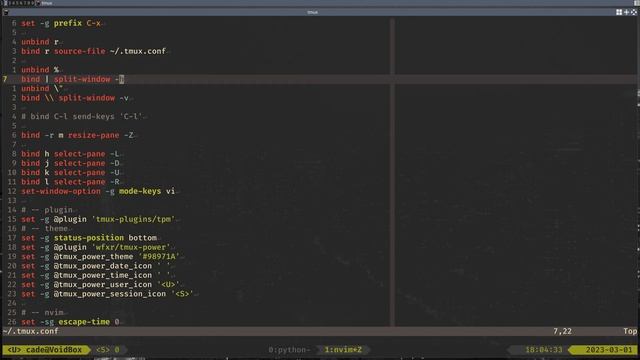Viewport: 640px width, 360px height.
Task: Click the ~/.tmux.conf filename in the statusline
Action: (31, 331)
